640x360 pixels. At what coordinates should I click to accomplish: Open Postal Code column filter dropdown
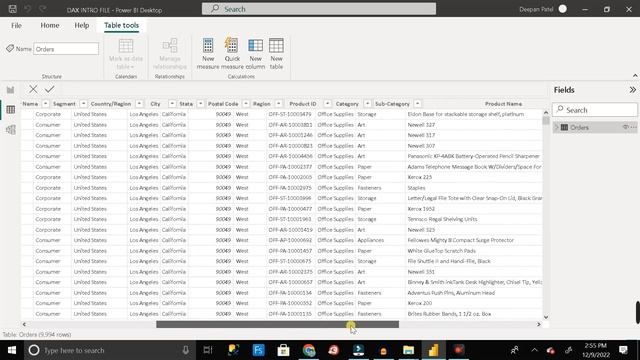coord(246,104)
